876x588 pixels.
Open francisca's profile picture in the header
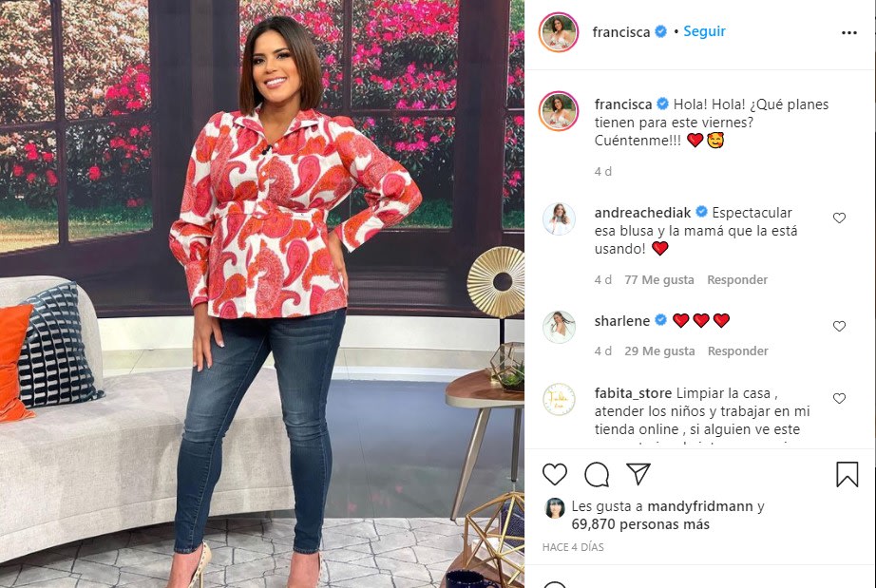[558, 32]
